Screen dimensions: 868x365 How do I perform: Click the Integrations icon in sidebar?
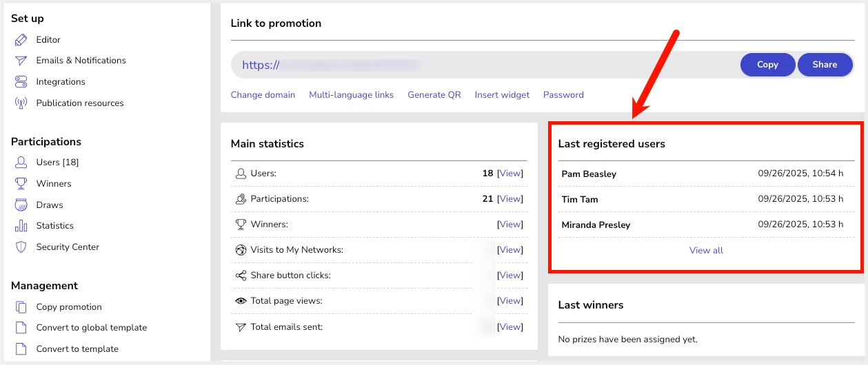pyautogui.click(x=21, y=82)
